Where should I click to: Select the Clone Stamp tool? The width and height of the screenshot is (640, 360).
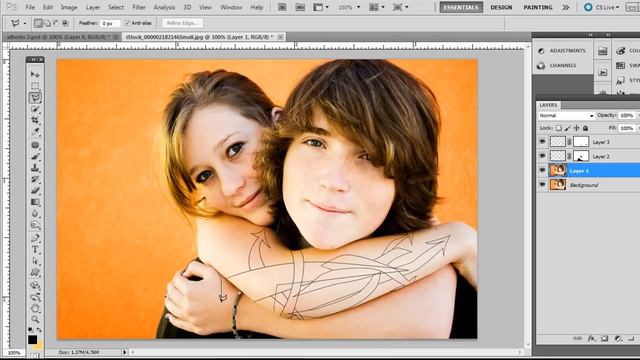pyautogui.click(x=35, y=168)
